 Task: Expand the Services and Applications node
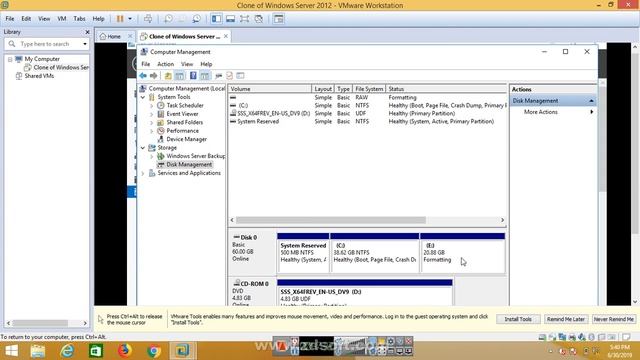pos(143,173)
